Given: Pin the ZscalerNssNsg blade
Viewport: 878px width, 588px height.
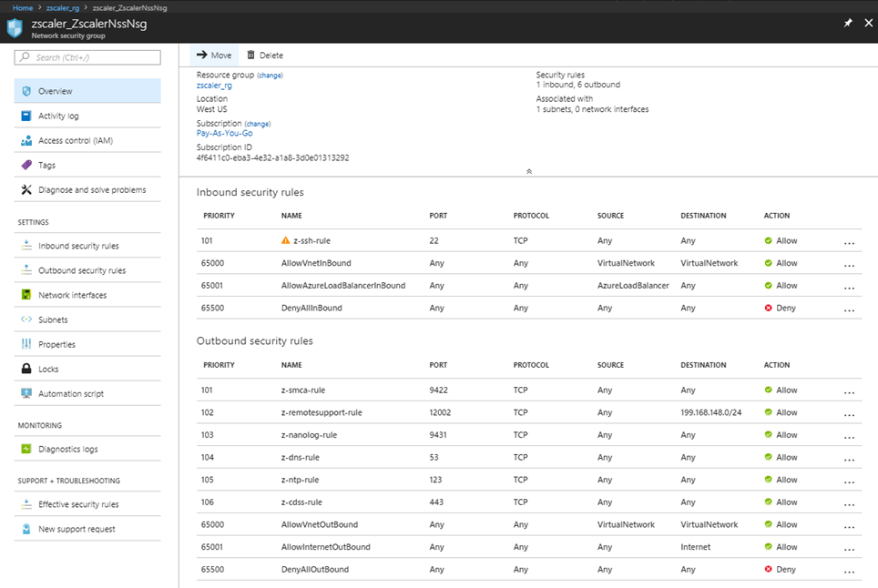Looking at the screenshot, I should pos(847,22).
